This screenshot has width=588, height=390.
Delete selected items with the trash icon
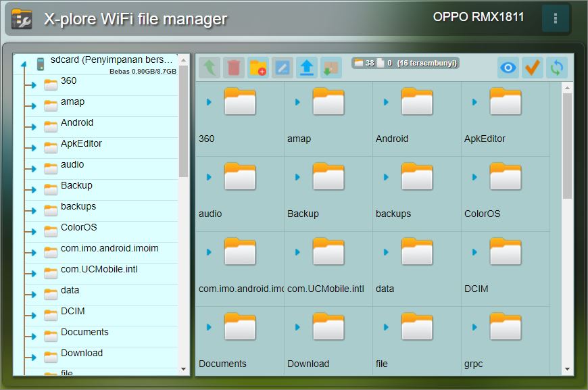(x=234, y=68)
